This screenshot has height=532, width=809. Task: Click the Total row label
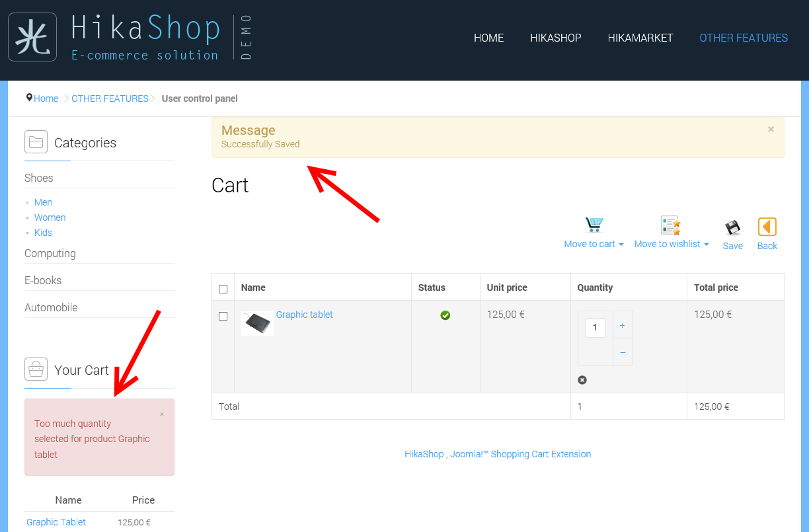click(x=229, y=406)
